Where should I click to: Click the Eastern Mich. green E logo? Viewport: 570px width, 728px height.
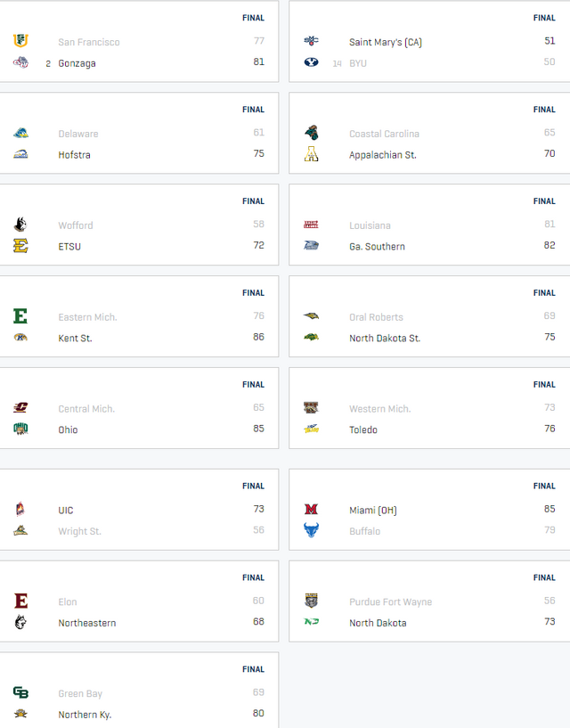(20, 316)
